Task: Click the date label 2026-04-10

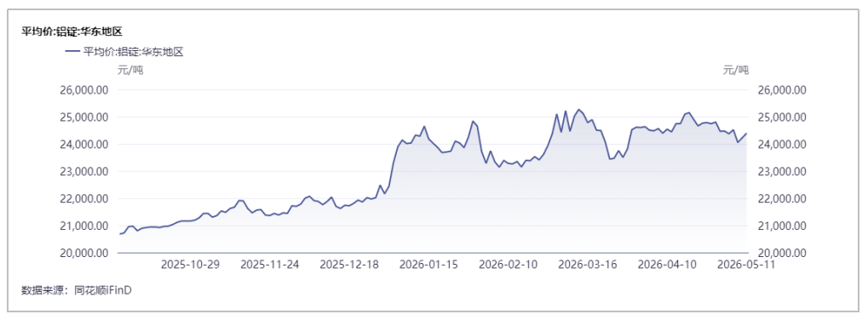Action: 667,265
